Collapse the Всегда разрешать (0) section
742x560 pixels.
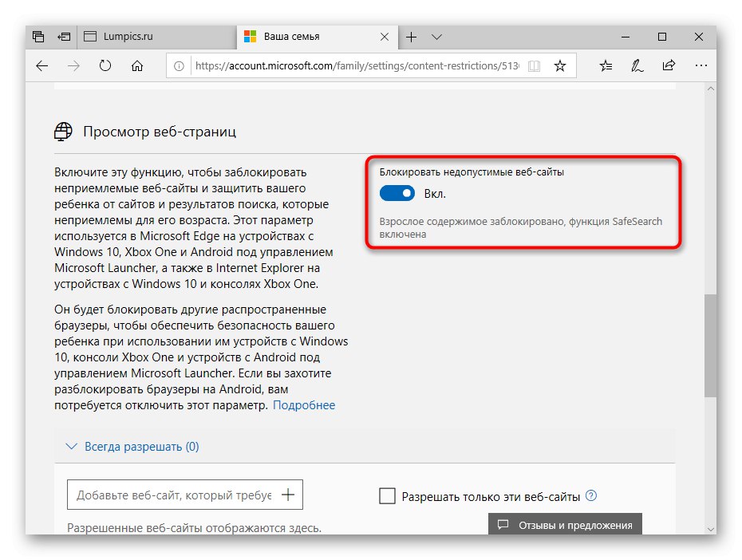click(x=72, y=447)
